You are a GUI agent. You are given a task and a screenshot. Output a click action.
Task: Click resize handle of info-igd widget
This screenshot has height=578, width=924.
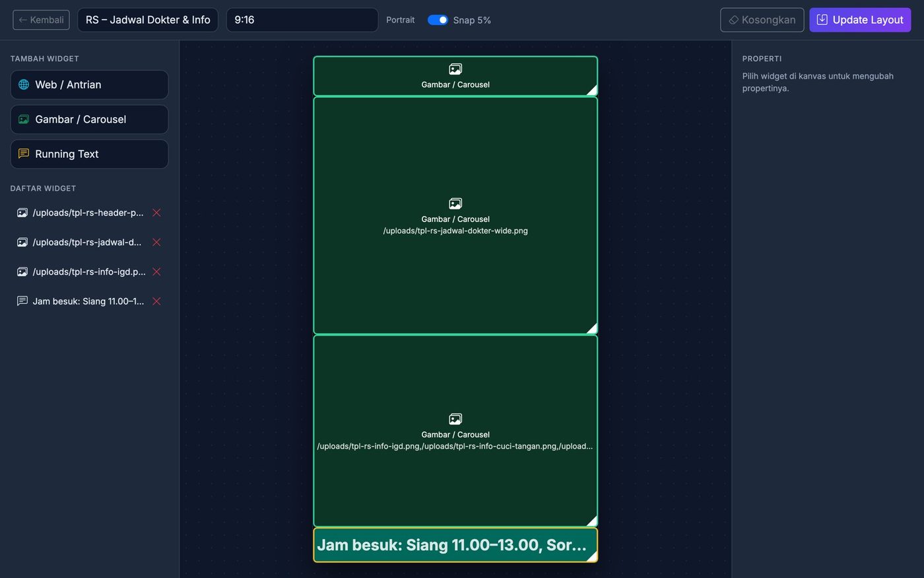click(592, 521)
